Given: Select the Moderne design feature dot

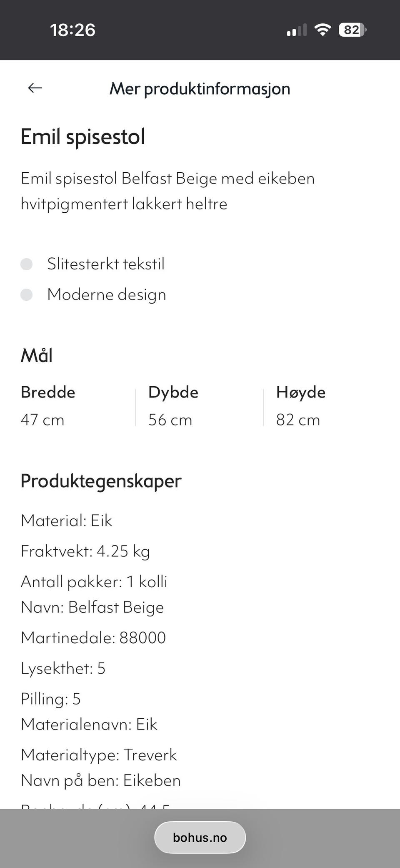Looking at the screenshot, I should coord(27,295).
